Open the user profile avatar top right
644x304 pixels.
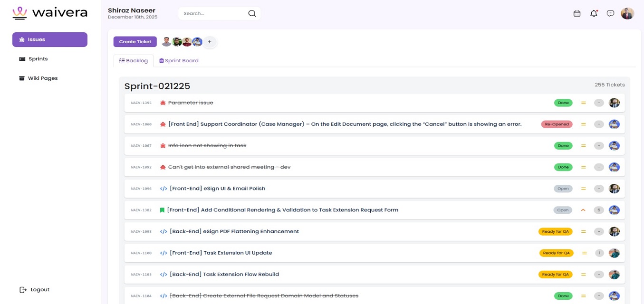click(x=627, y=14)
